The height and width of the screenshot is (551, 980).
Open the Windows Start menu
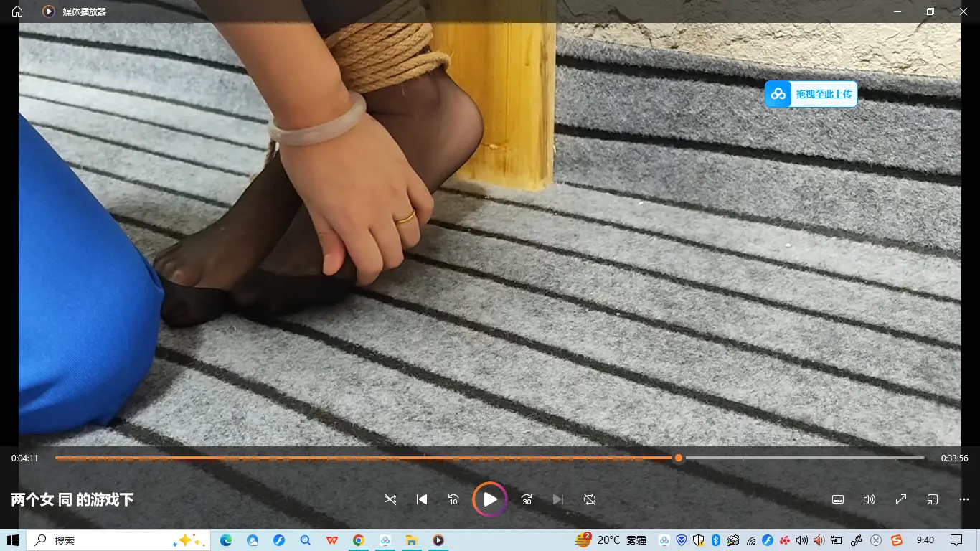[13, 540]
